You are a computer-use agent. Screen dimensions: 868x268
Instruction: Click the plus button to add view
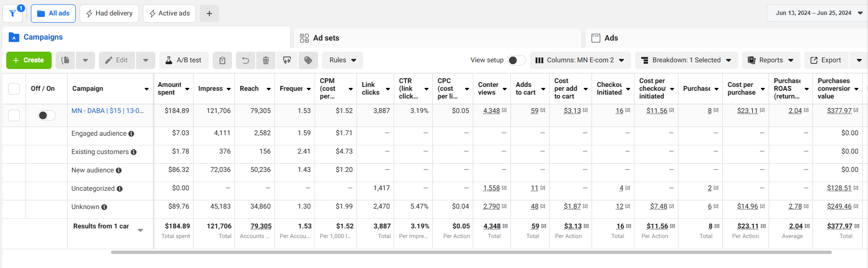(209, 14)
